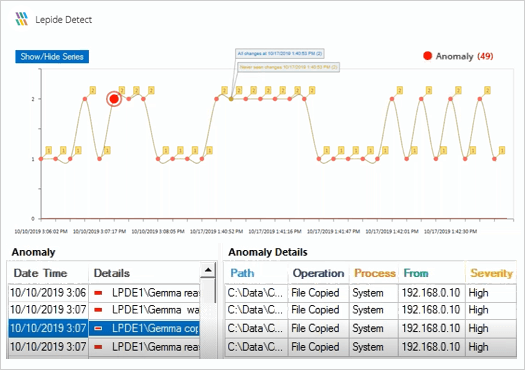Click red icon in first Gemma rea row
Image resolution: width=525 pixels, height=370 pixels.
point(98,293)
